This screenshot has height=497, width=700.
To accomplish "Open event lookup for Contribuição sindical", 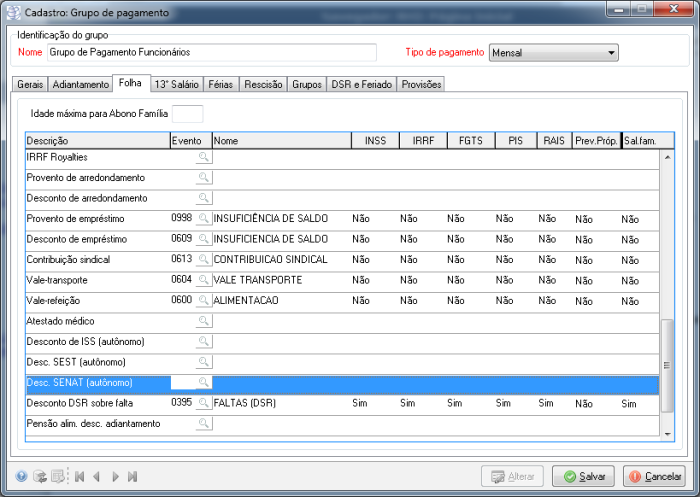I will click(x=203, y=259).
